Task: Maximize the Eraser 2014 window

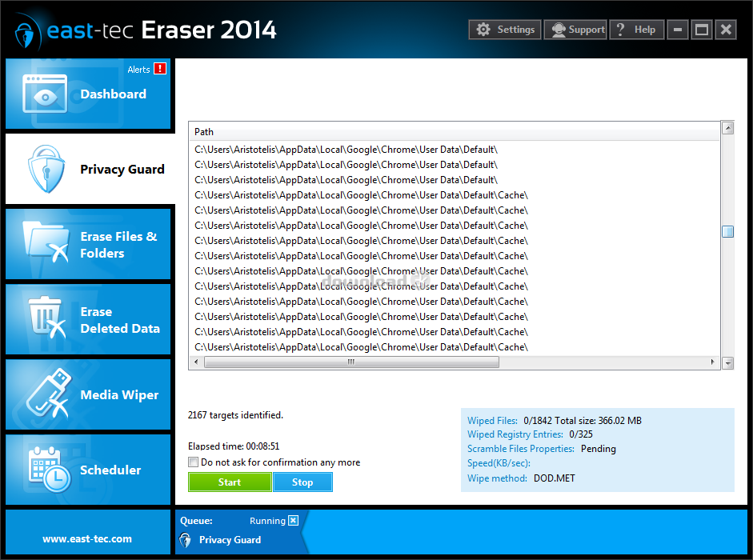Action: pyautogui.click(x=702, y=30)
